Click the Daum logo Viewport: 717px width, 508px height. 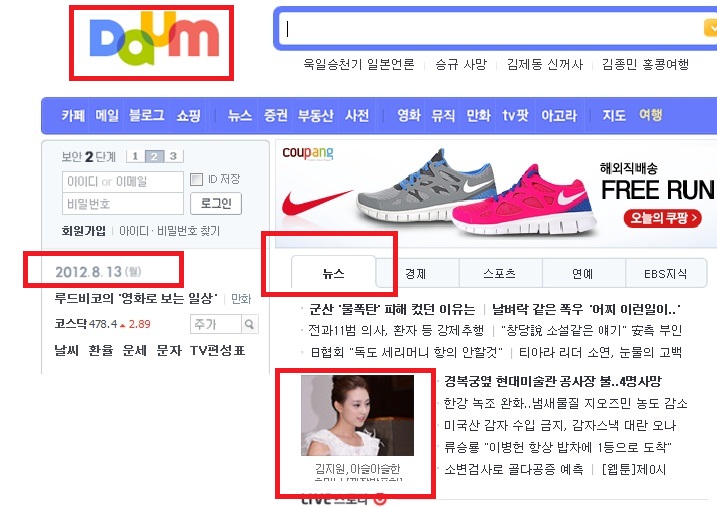[x=154, y=39]
